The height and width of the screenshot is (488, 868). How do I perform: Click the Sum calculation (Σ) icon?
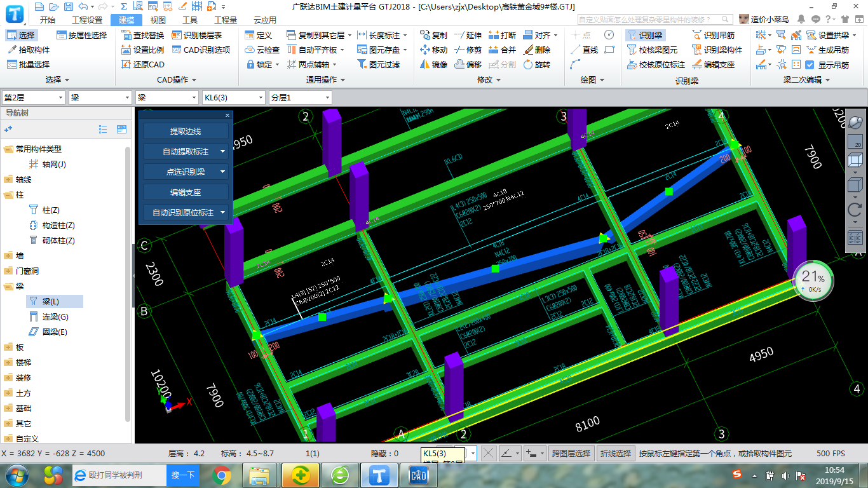tap(124, 6)
